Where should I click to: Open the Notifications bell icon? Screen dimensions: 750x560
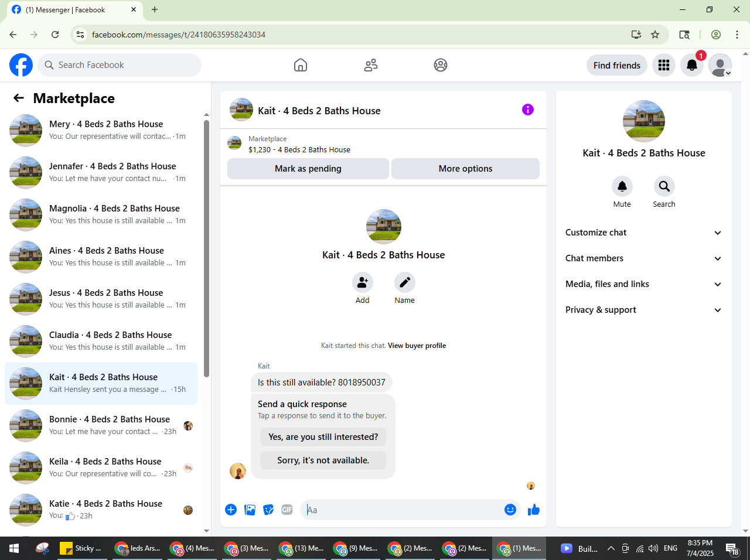coord(692,65)
